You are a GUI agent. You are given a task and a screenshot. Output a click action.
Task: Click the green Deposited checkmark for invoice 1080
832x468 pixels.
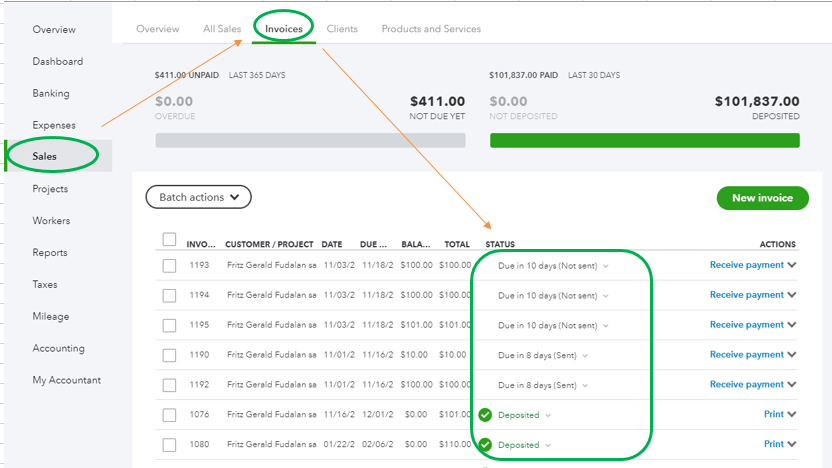click(485, 445)
